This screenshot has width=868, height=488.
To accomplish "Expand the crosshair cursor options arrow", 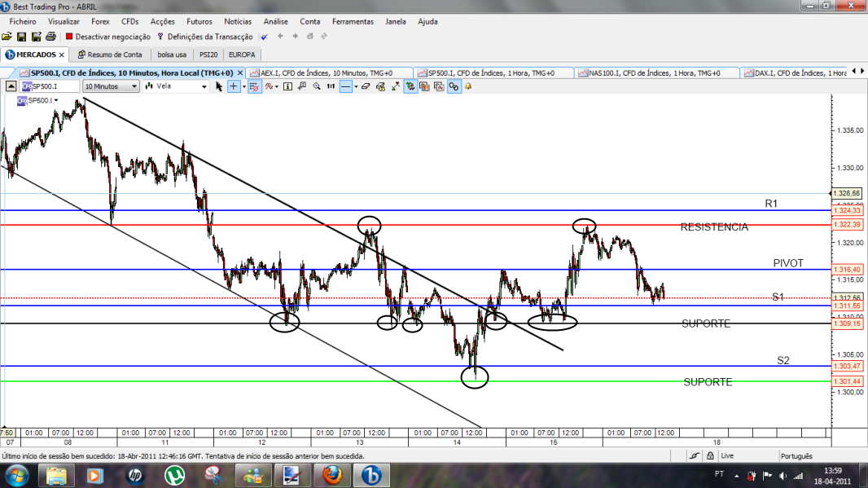I will tap(244, 86).
